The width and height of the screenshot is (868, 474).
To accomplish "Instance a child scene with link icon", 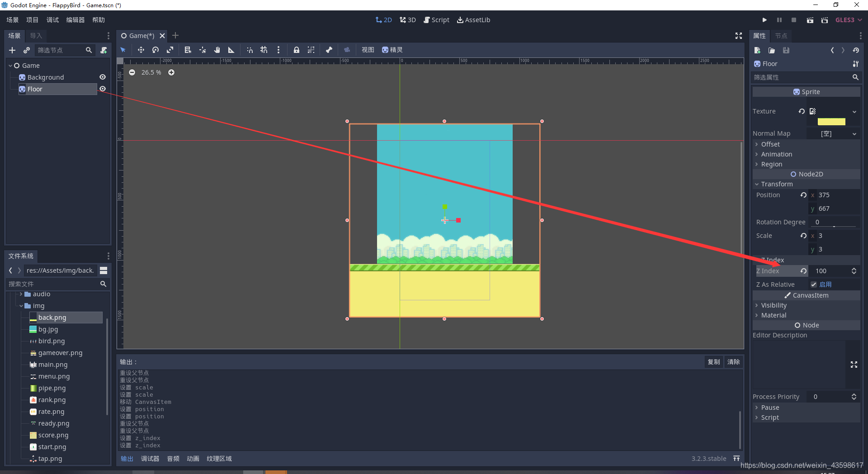I will [x=27, y=50].
